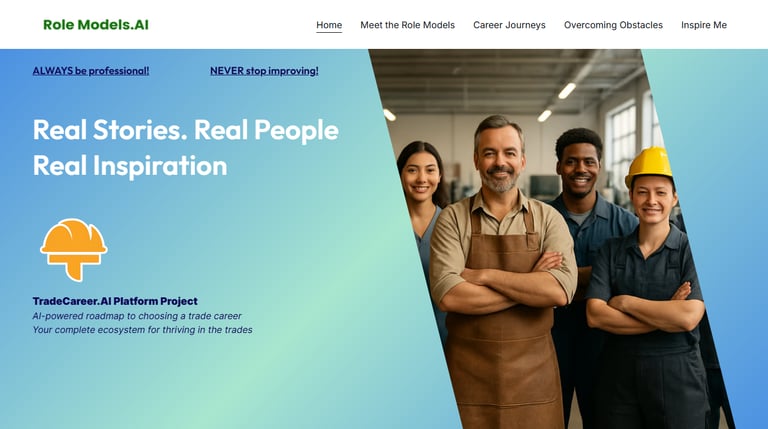Click the Real Inspiration heading line
Image resolution: width=768 pixels, height=429 pixels.
(x=130, y=166)
